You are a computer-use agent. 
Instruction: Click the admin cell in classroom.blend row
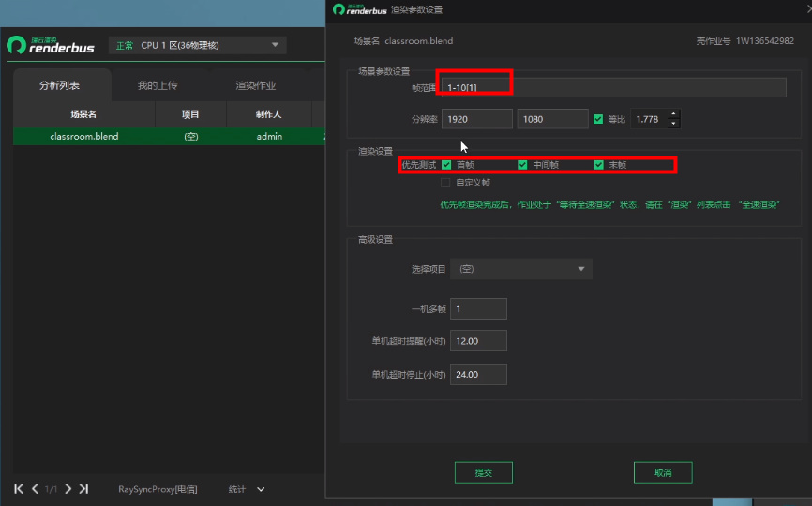269,136
